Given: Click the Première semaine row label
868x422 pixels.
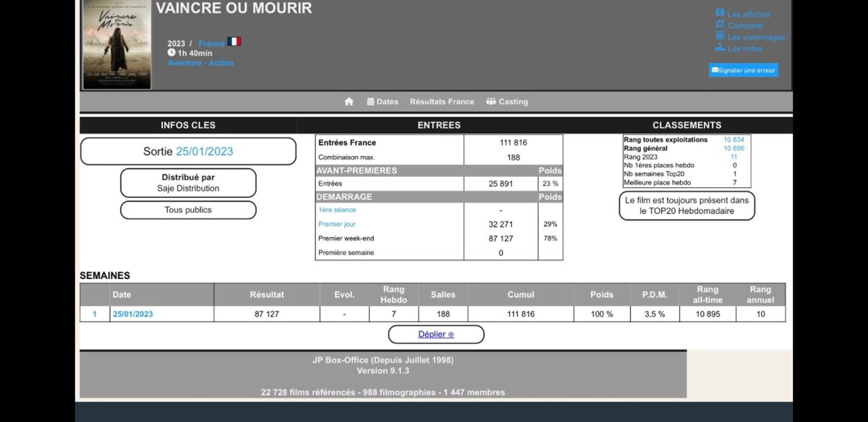Looking at the screenshot, I should tap(346, 253).
